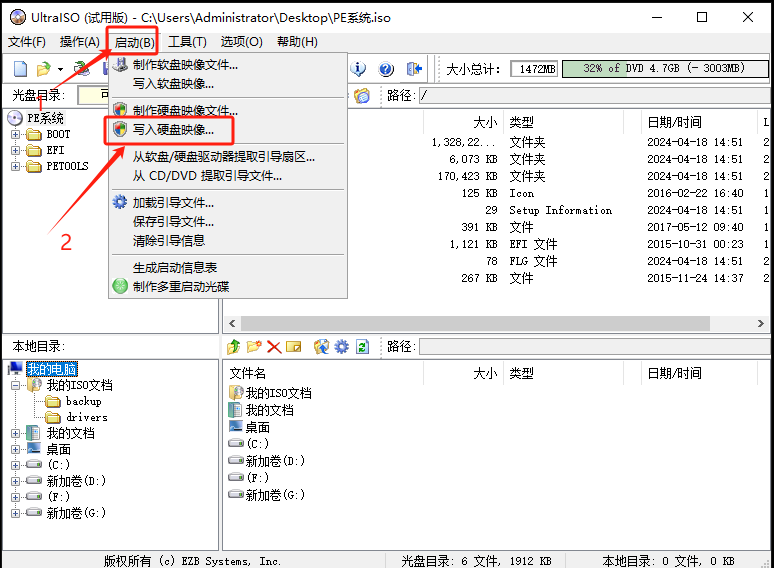Click the local Up folder icon
This screenshot has height=568, width=774.
coord(233,346)
